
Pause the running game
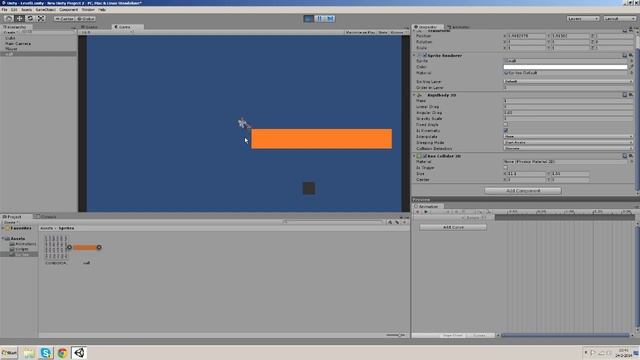319,18
